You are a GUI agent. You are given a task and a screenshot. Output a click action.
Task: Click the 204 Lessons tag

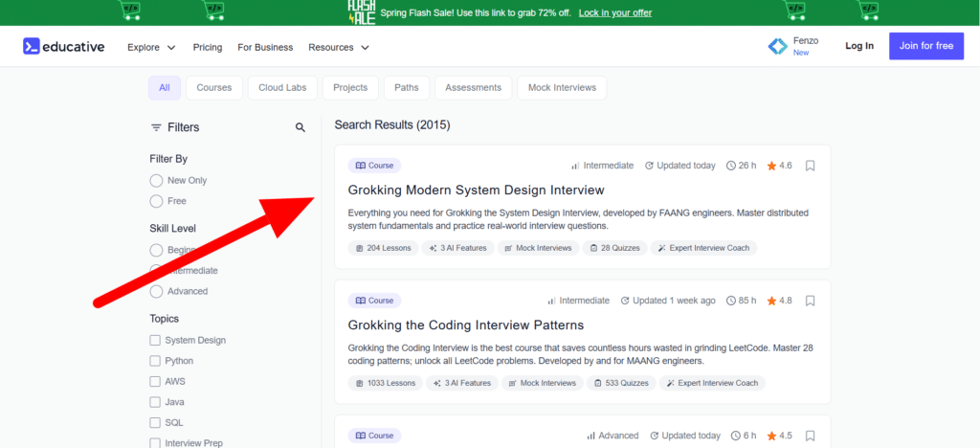pos(384,248)
